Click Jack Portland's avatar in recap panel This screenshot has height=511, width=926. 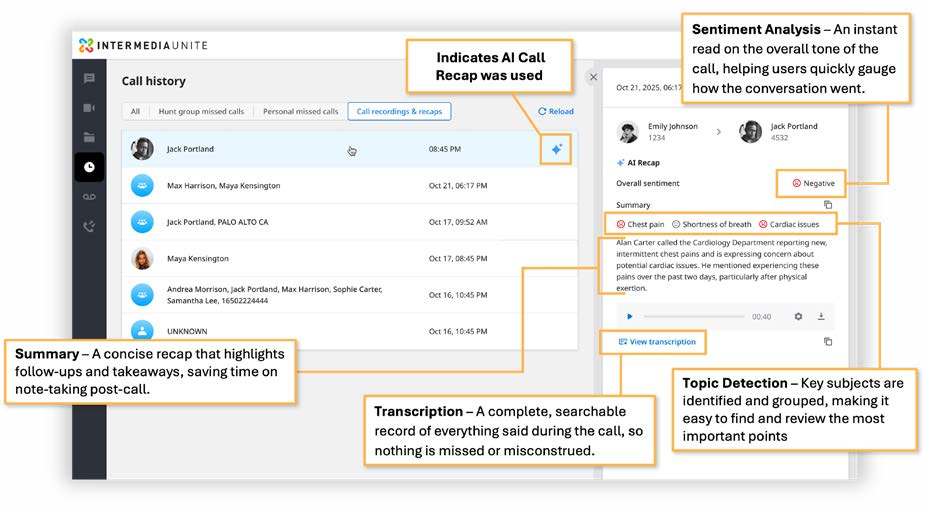pyautogui.click(x=751, y=132)
